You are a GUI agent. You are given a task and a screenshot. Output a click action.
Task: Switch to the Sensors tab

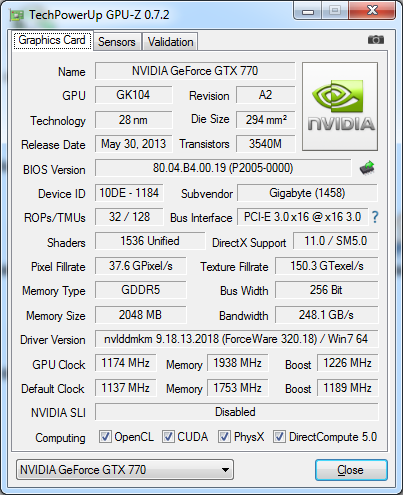click(x=117, y=42)
